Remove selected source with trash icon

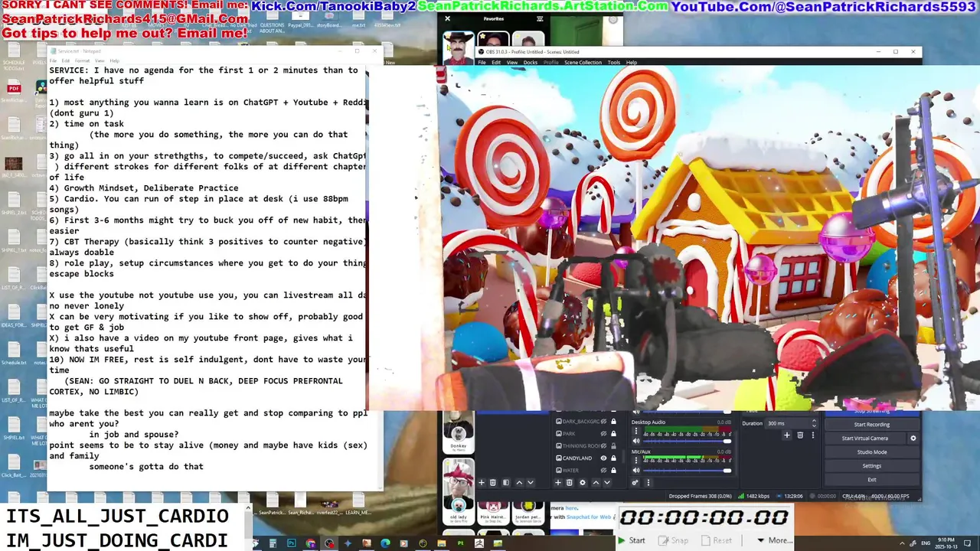click(x=570, y=483)
